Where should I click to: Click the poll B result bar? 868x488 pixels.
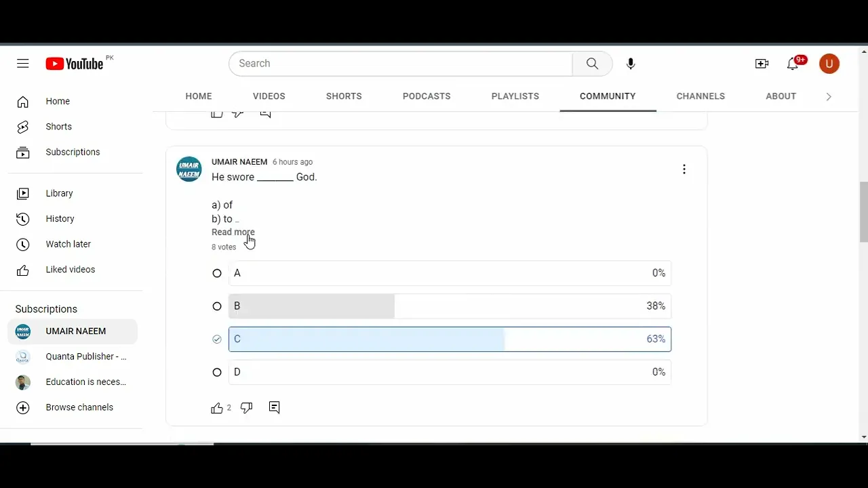(x=450, y=306)
